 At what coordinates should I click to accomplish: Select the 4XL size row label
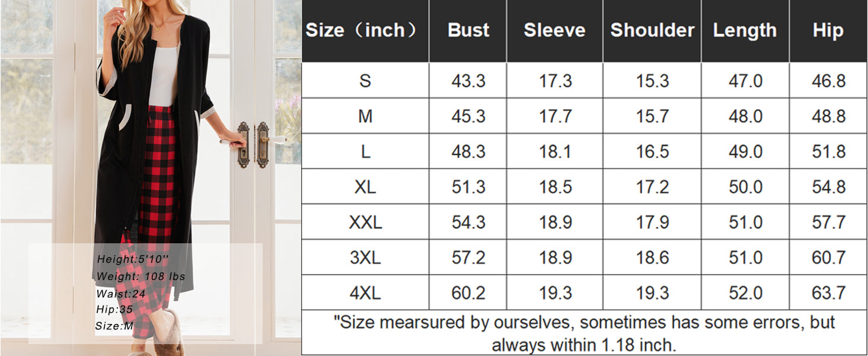click(x=365, y=293)
